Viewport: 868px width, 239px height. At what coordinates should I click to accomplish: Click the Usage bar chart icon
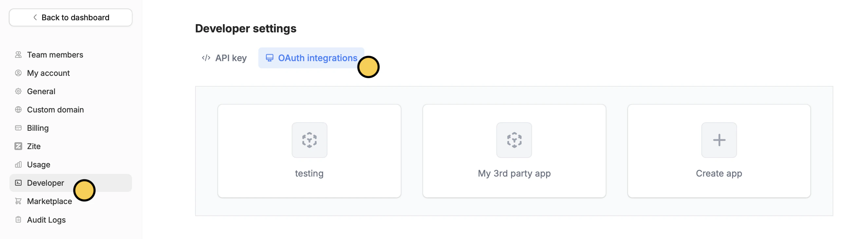[18, 164]
